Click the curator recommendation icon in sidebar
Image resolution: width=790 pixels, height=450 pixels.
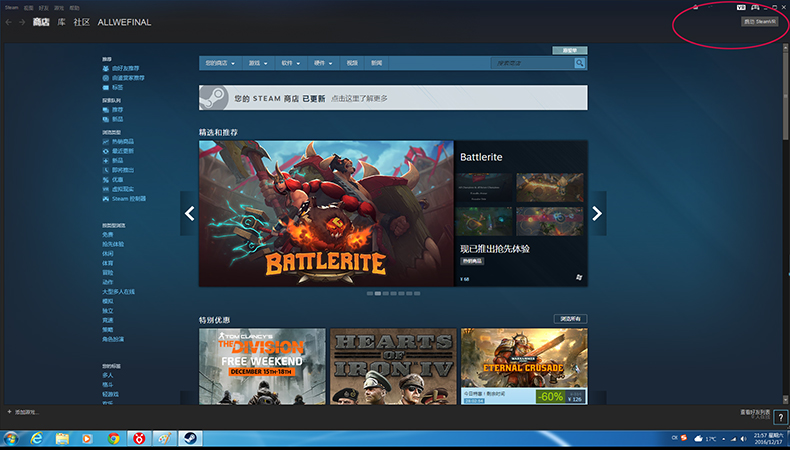(106, 78)
